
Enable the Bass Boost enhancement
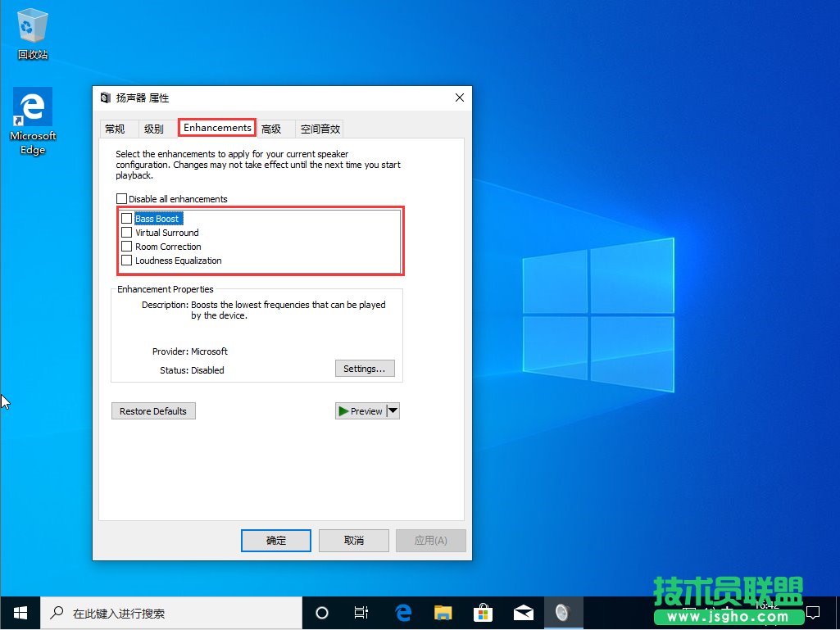pyautogui.click(x=127, y=218)
